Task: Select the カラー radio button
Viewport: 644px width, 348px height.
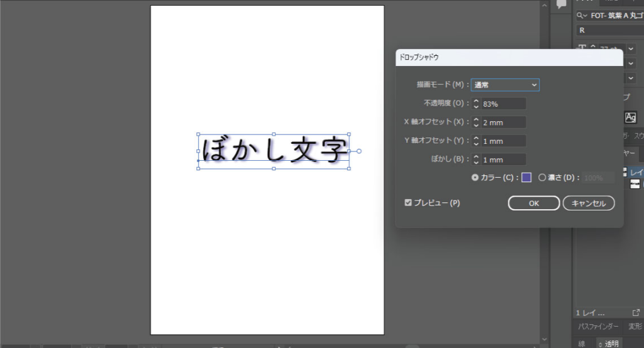Action: pyautogui.click(x=475, y=178)
